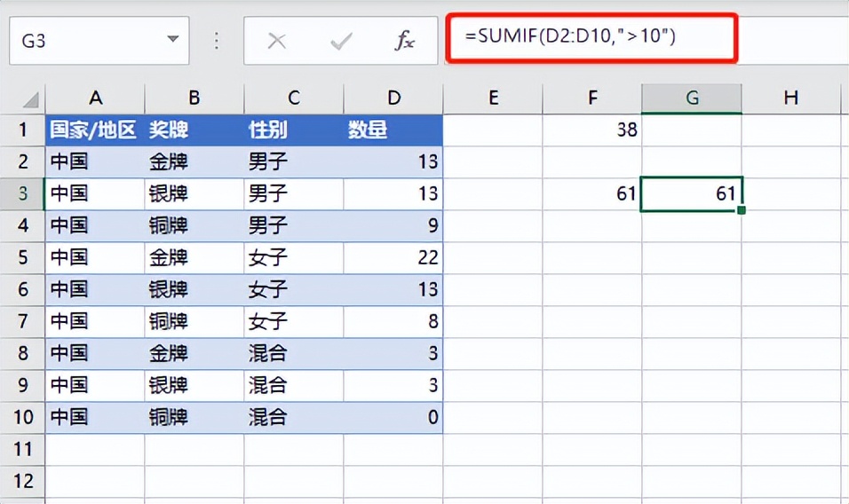Image resolution: width=849 pixels, height=504 pixels.
Task: Select row 3 header
Action: 23,193
